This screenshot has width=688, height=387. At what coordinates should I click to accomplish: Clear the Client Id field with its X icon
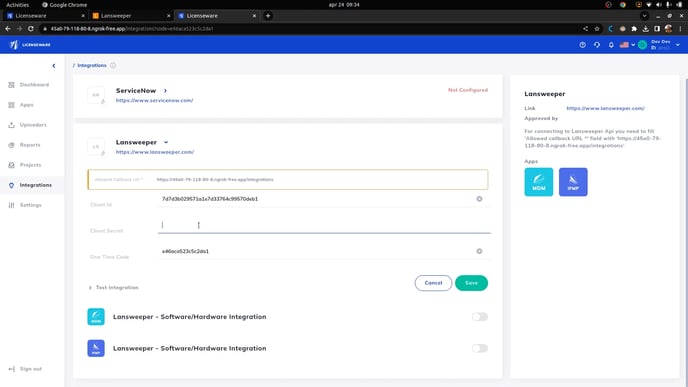(479, 199)
